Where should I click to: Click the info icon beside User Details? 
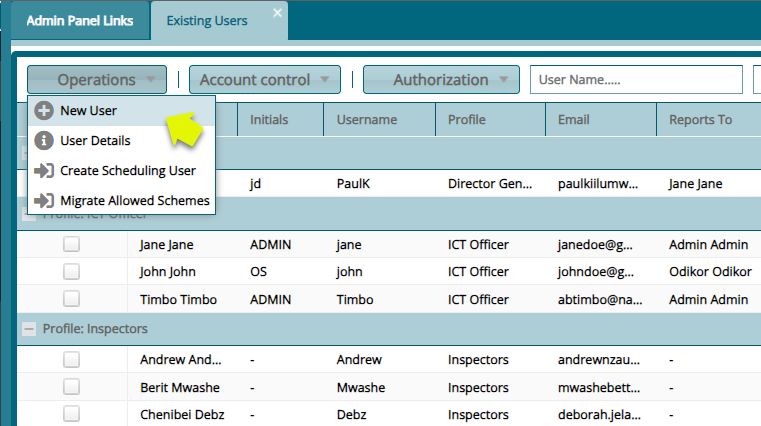(x=43, y=141)
